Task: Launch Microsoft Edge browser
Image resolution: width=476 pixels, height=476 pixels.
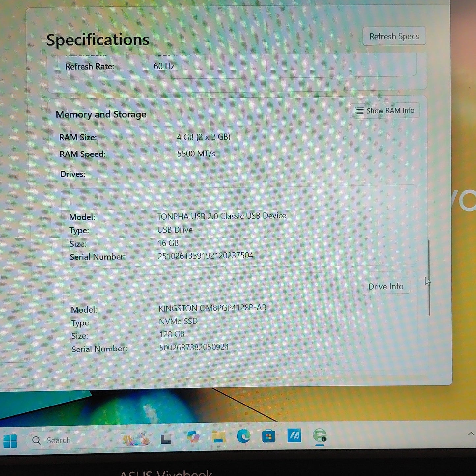Action: (x=243, y=436)
